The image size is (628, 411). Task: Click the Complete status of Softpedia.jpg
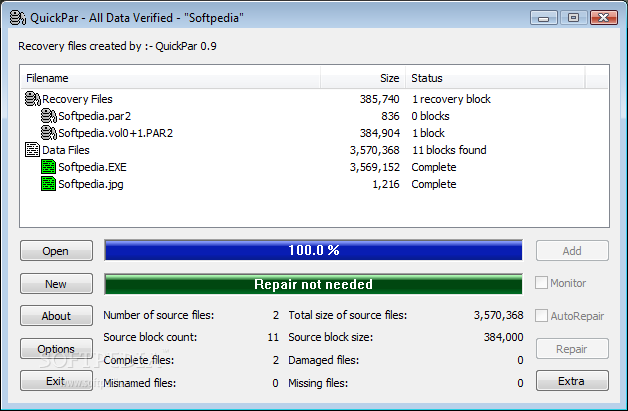point(434,184)
